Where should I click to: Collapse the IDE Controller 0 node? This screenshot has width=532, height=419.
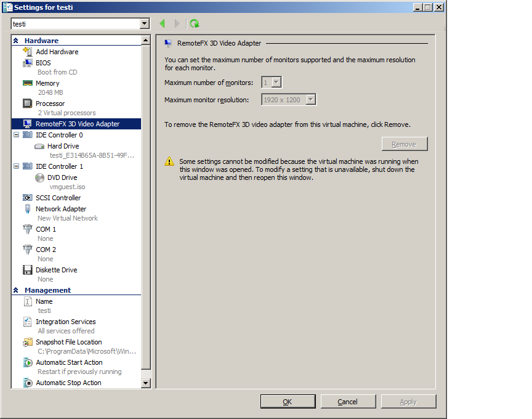pyautogui.click(x=16, y=135)
